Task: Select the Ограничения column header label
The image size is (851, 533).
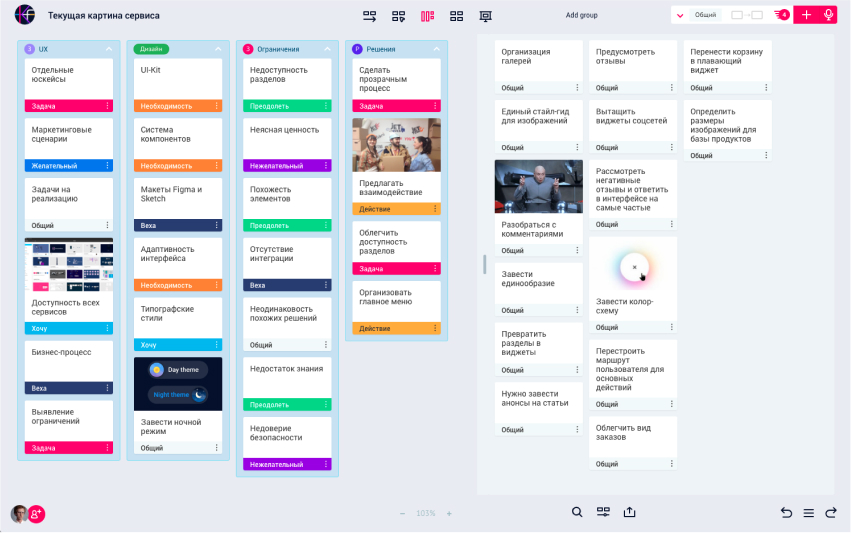Action: 278,49
